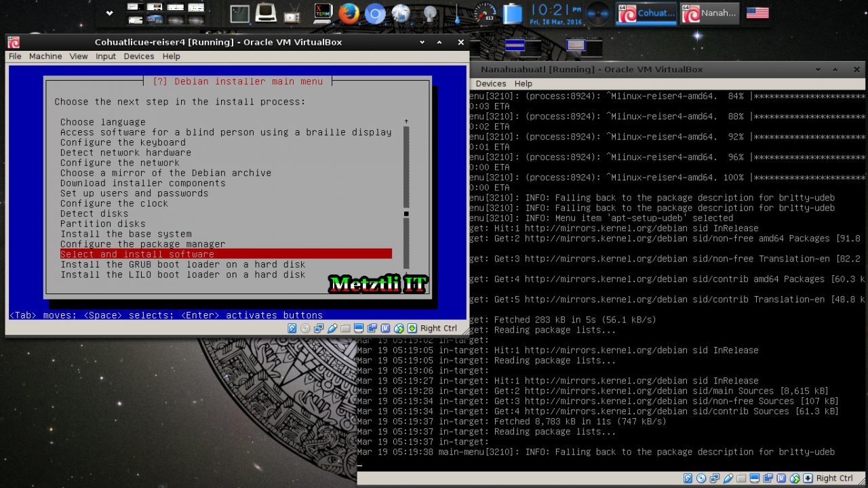
Task: Open Devices menu in Cohuatlicue window
Action: pyautogui.click(x=139, y=56)
